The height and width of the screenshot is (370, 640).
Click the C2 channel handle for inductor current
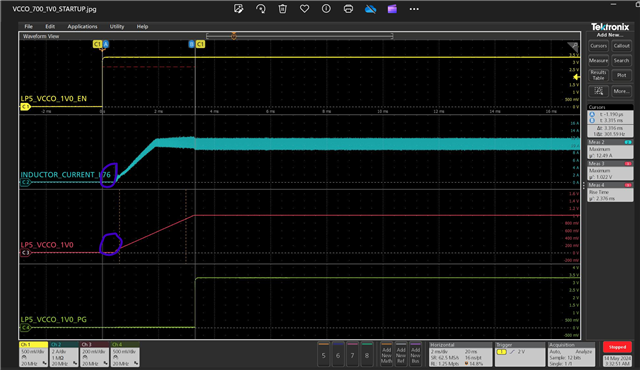pos(25,182)
